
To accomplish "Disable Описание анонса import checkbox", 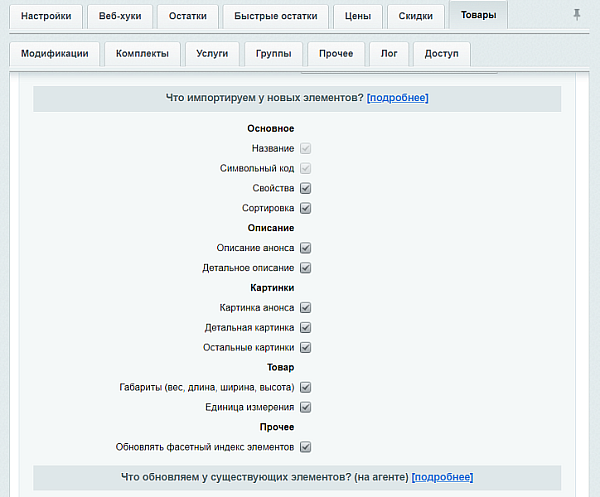I will [x=306, y=248].
